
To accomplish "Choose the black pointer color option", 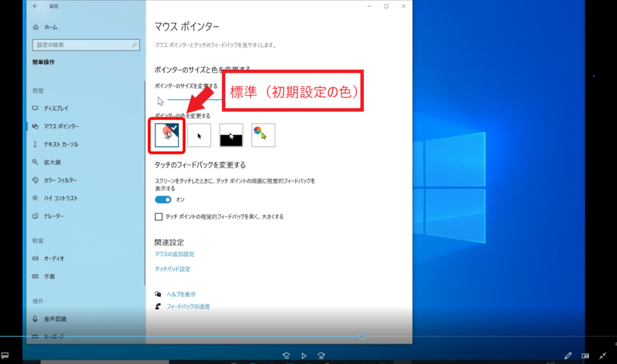I will pyautogui.click(x=199, y=136).
